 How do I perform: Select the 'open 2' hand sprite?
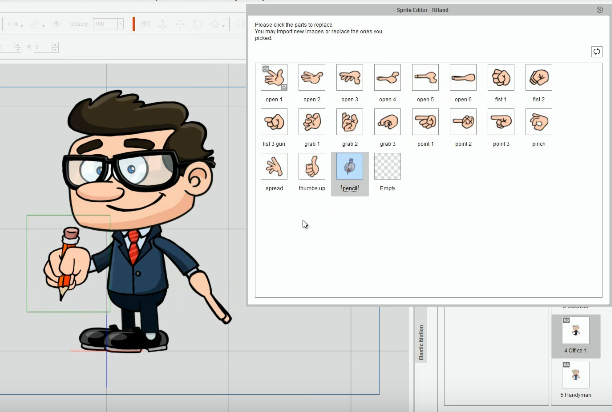coord(312,77)
